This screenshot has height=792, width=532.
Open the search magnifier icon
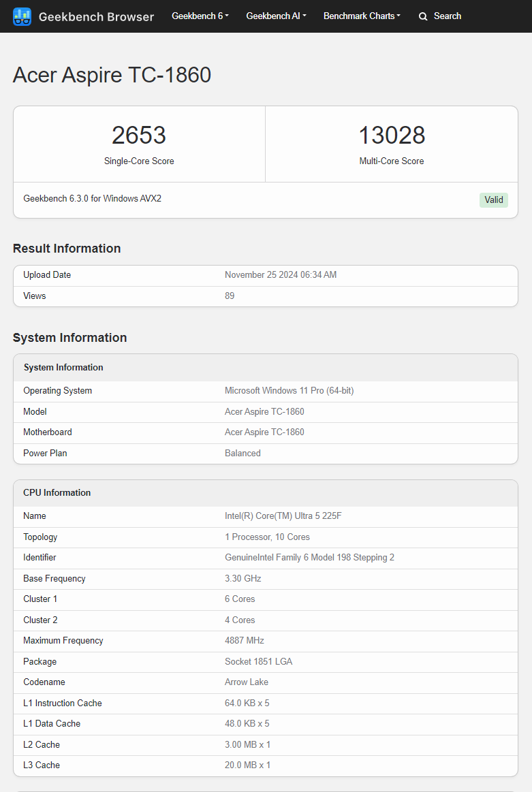point(423,16)
